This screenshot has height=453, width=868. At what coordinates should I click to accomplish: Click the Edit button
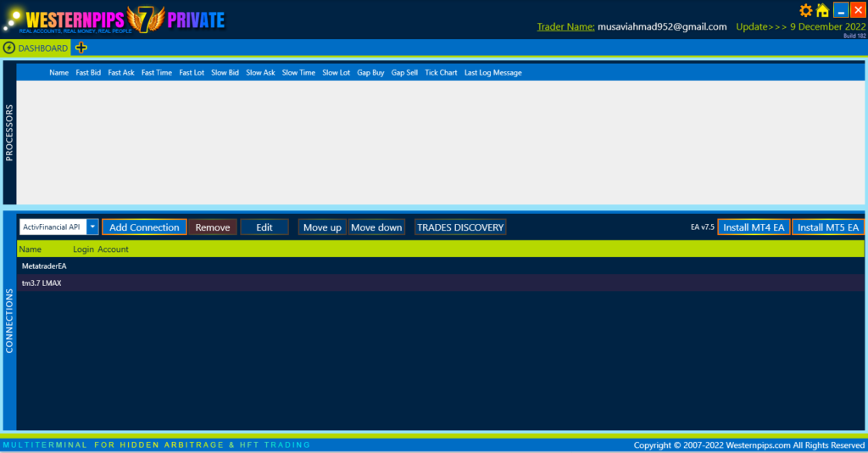point(264,227)
